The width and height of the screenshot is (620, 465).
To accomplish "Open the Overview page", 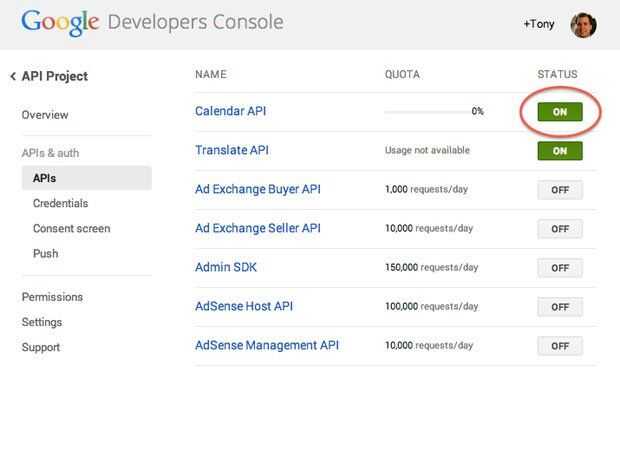I will [x=45, y=115].
